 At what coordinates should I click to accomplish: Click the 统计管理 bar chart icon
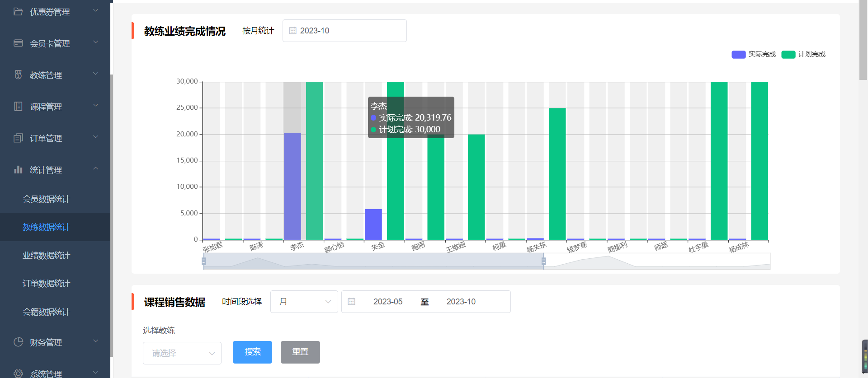click(18, 169)
